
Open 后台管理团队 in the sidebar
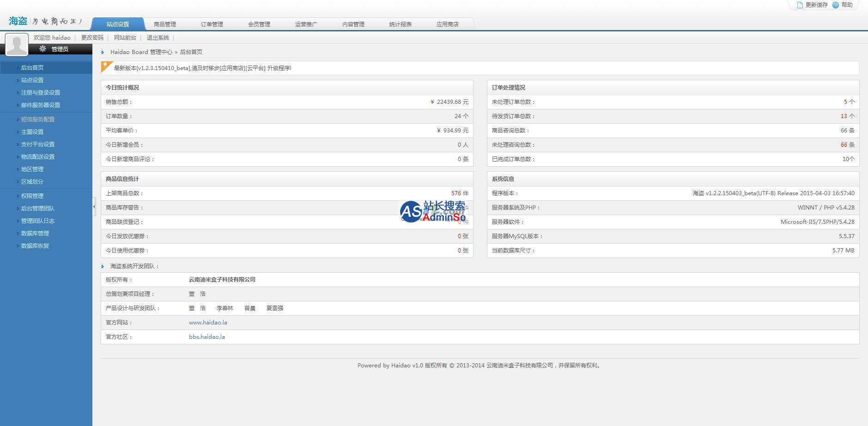coord(38,209)
